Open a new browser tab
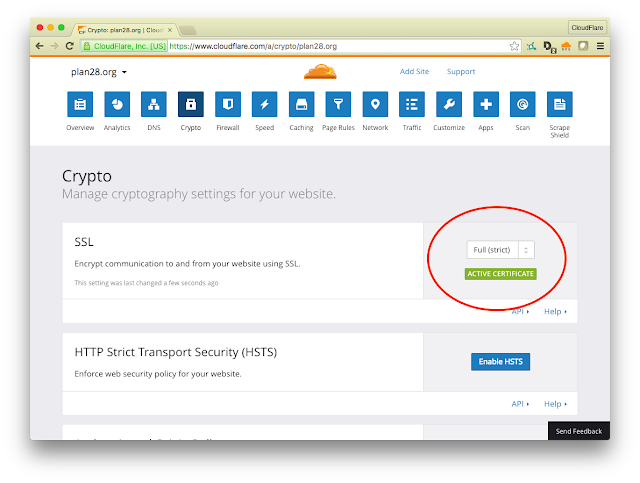 [x=187, y=30]
